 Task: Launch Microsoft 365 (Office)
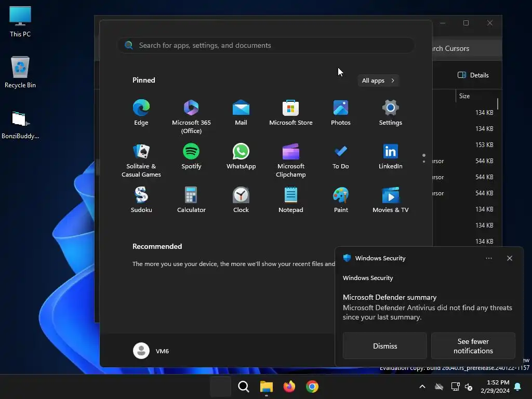pos(191,116)
